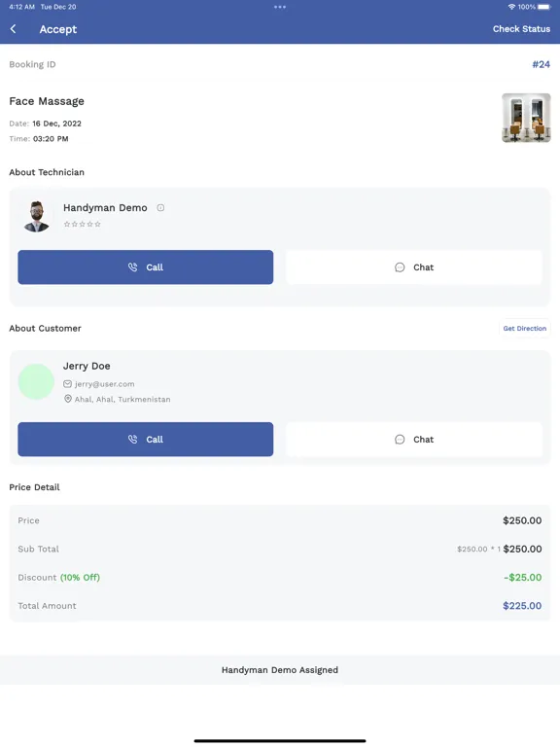This screenshot has height=747, width=560.
Task: Tap the phone icon in customer Call button
Action: tap(133, 440)
